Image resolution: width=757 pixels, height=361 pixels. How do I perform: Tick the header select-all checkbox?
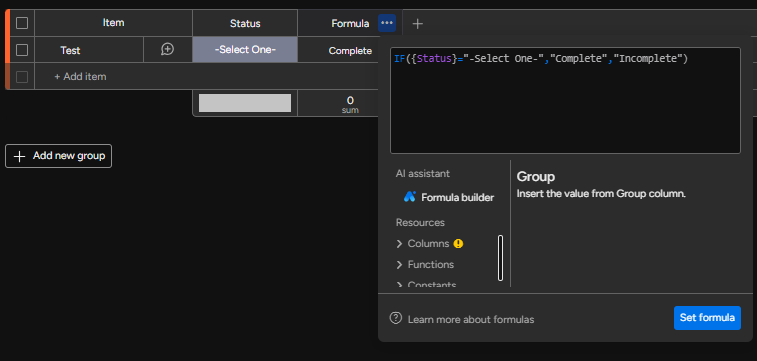pos(22,23)
